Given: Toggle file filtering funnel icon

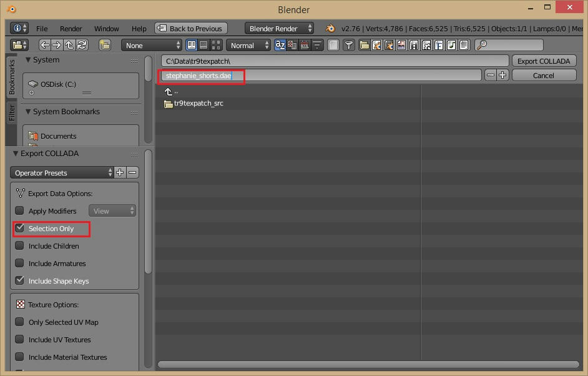Looking at the screenshot, I should click(x=349, y=45).
